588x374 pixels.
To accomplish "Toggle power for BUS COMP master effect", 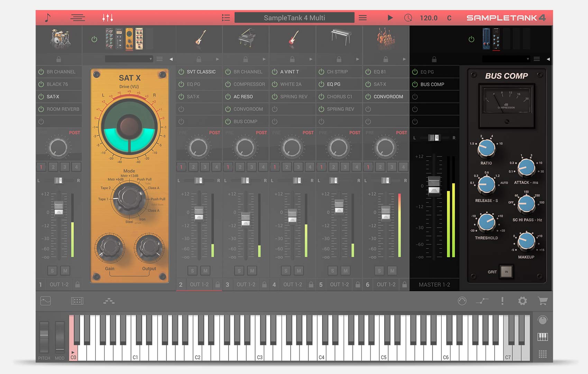I will pos(415,84).
